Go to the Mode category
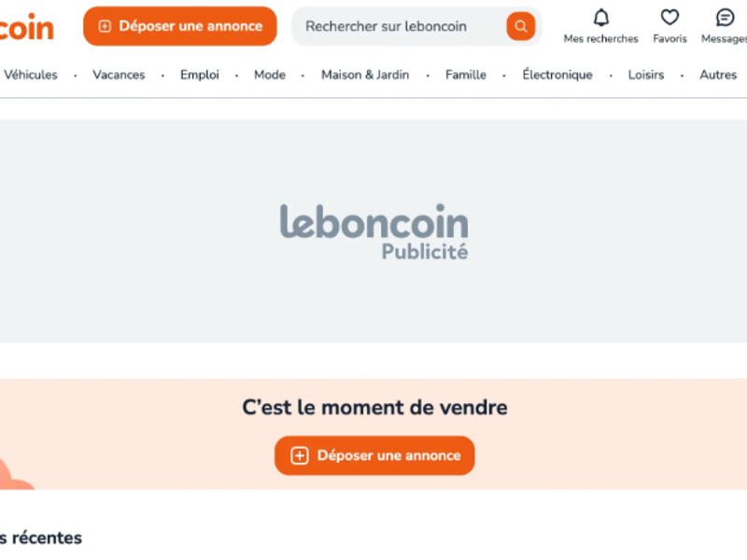 (270, 75)
